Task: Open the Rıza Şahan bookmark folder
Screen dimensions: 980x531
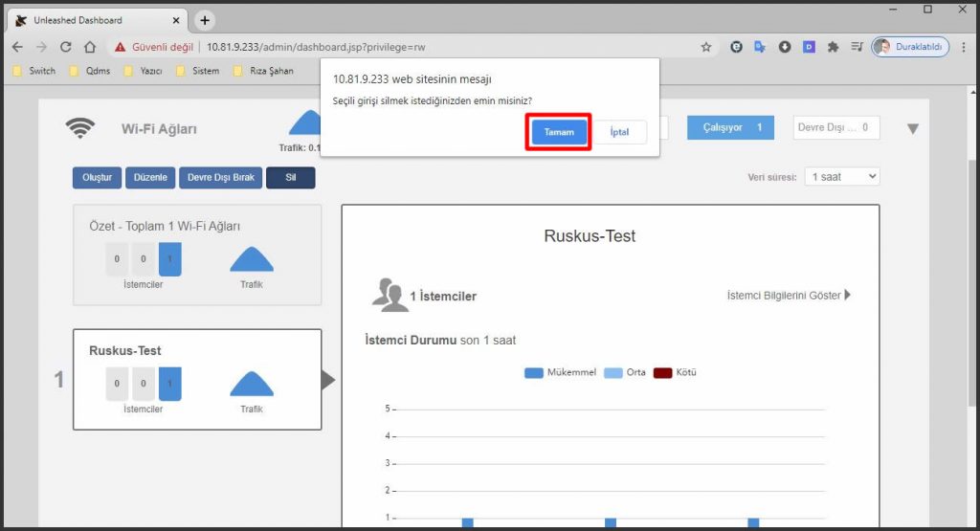Action: [x=264, y=71]
